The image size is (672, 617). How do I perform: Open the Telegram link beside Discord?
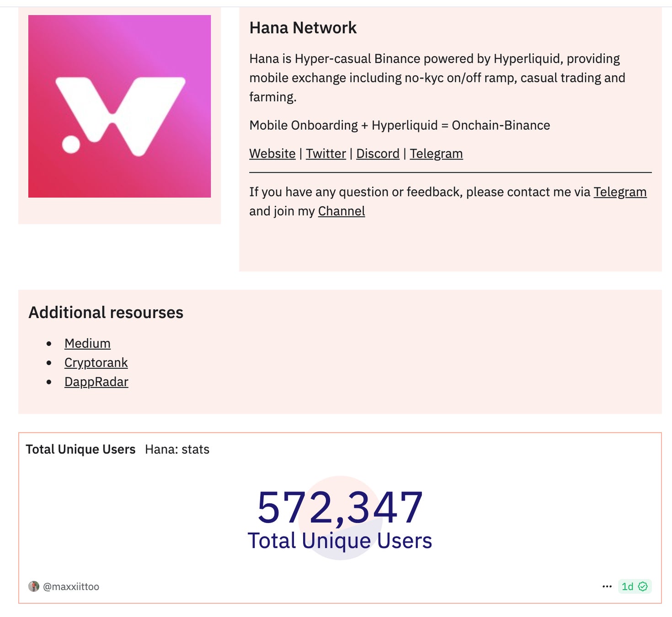[x=436, y=154]
